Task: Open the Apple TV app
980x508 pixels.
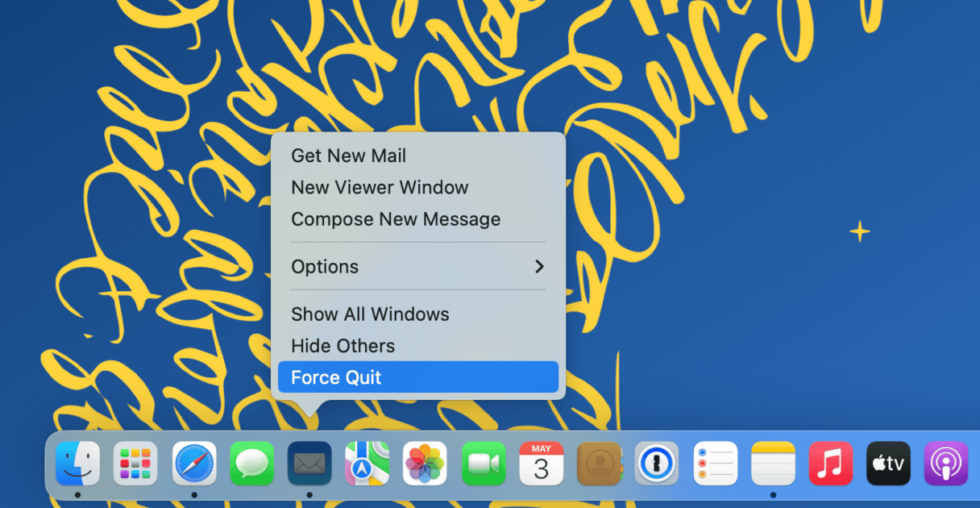Action: [887, 464]
